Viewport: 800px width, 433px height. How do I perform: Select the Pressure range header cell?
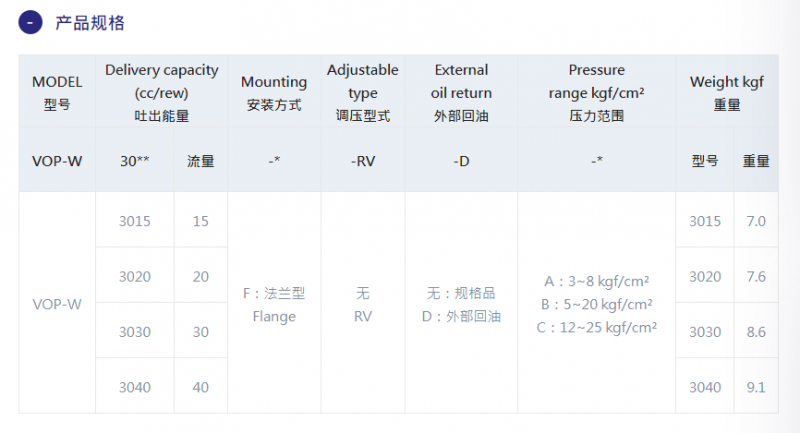596,93
